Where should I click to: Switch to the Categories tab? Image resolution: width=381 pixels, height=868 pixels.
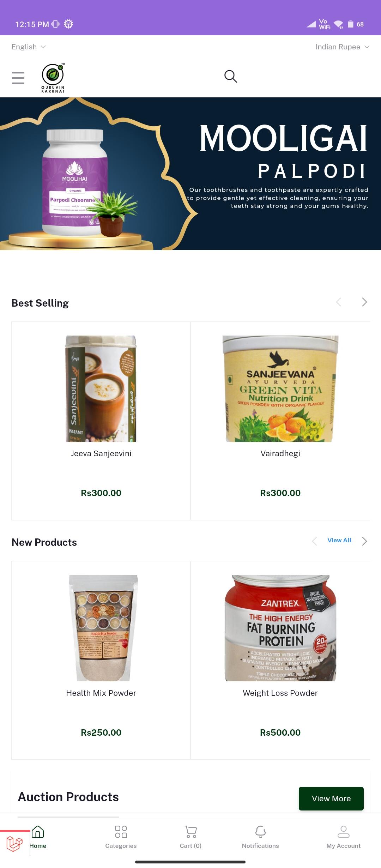tap(121, 836)
